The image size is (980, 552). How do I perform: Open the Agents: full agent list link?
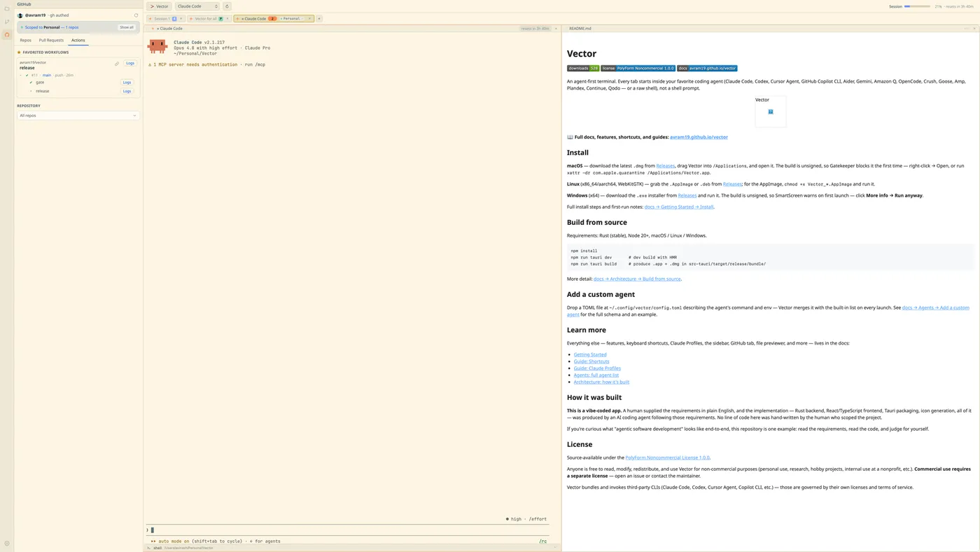pos(596,375)
